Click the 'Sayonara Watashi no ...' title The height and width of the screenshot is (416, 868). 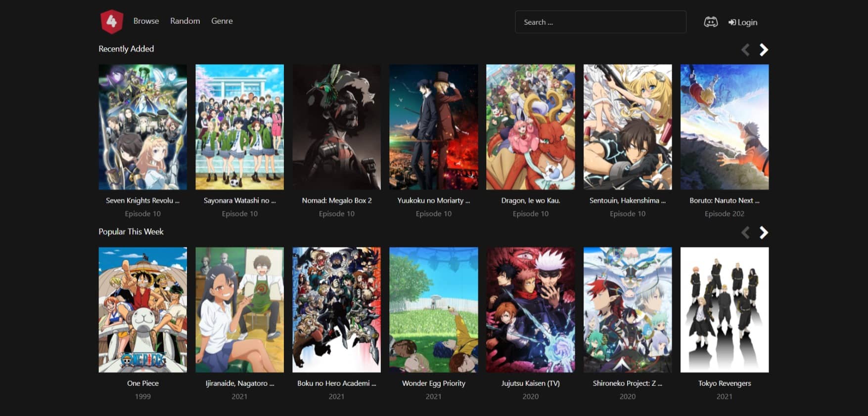point(240,201)
